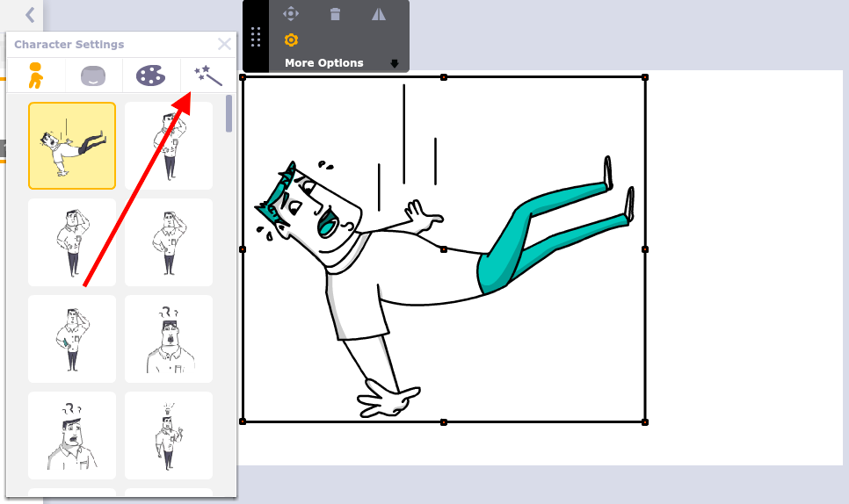Screen dimensions: 849x504
Task: Open the color palette tab
Action: tap(150, 76)
